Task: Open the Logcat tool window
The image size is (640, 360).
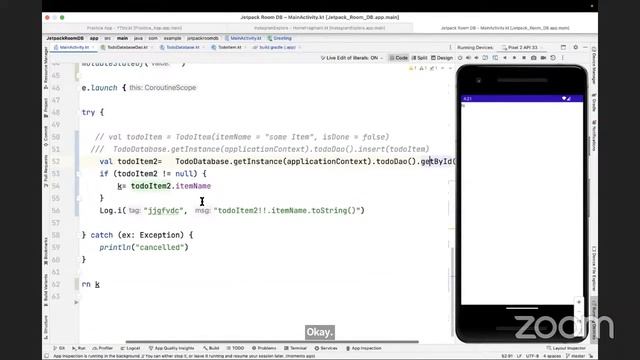Action: pyautogui.click(x=130, y=348)
